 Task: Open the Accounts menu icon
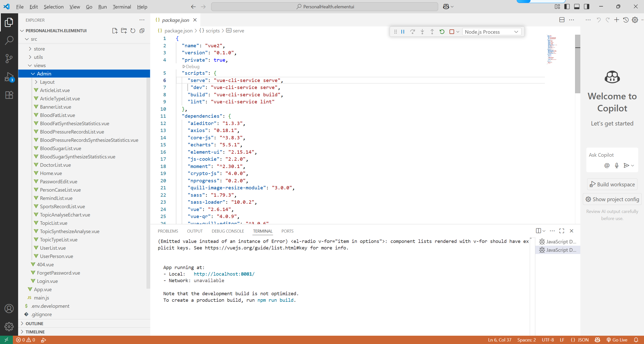(9, 309)
